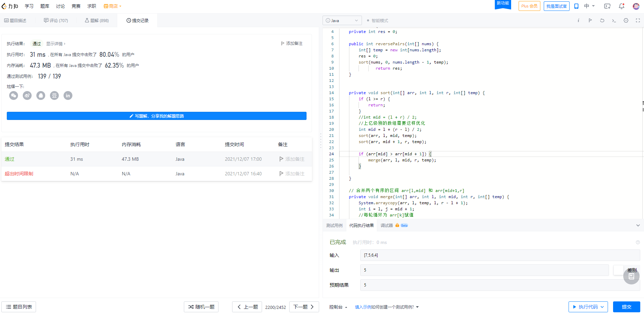Click the code editor vertical scrollbar
The height and width of the screenshot is (315, 644).
643,106
